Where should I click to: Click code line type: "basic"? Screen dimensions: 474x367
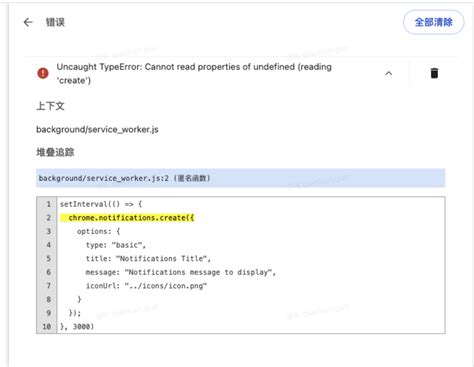116,245
